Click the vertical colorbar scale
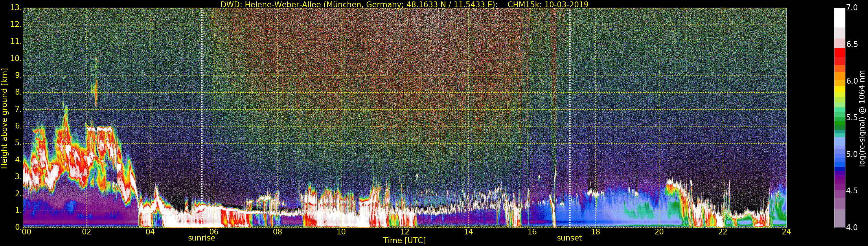Image resolution: width=868 pixels, height=246 pixels. (x=839, y=118)
